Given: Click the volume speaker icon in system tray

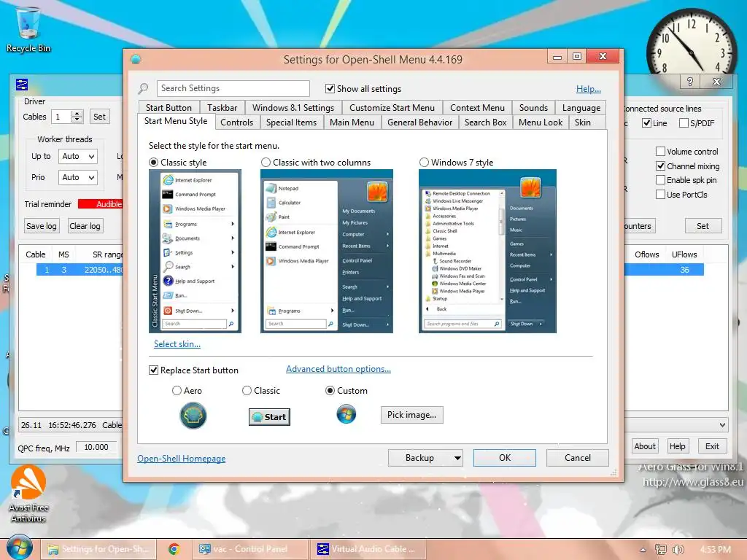Looking at the screenshot, I should (678, 550).
